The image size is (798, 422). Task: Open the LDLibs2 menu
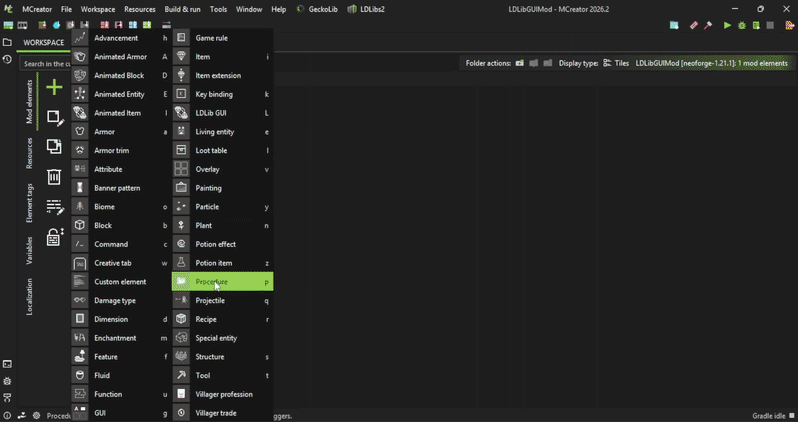[x=366, y=9]
